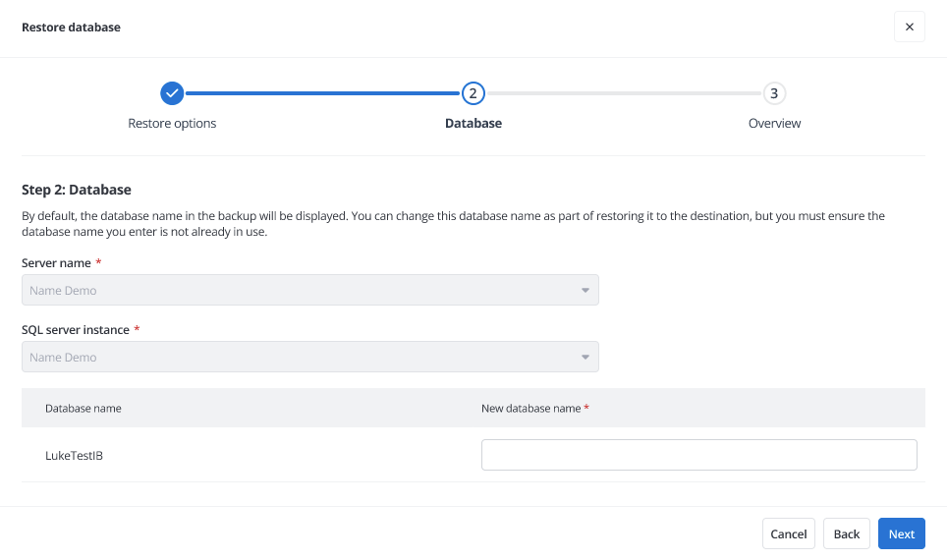
Task: Click the step 3 circle indicator
Action: (774, 93)
